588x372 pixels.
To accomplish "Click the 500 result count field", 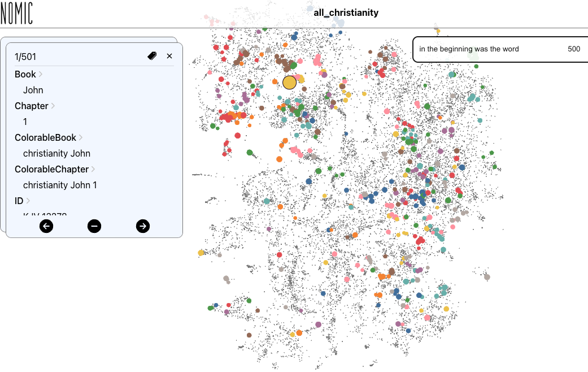I will point(573,49).
